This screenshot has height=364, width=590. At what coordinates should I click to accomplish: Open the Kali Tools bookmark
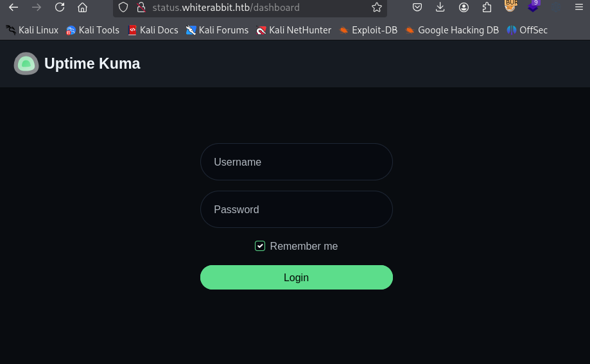pos(92,30)
